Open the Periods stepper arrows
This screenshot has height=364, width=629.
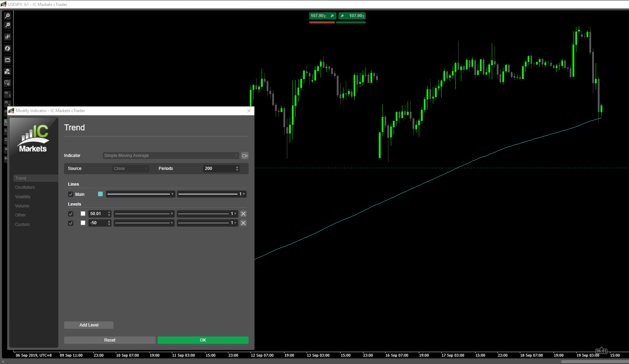point(237,168)
